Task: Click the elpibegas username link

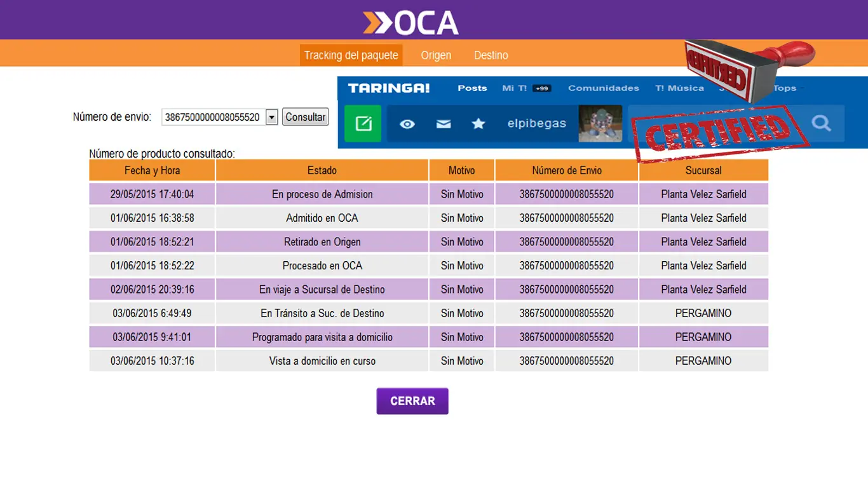Action: (537, 123)
